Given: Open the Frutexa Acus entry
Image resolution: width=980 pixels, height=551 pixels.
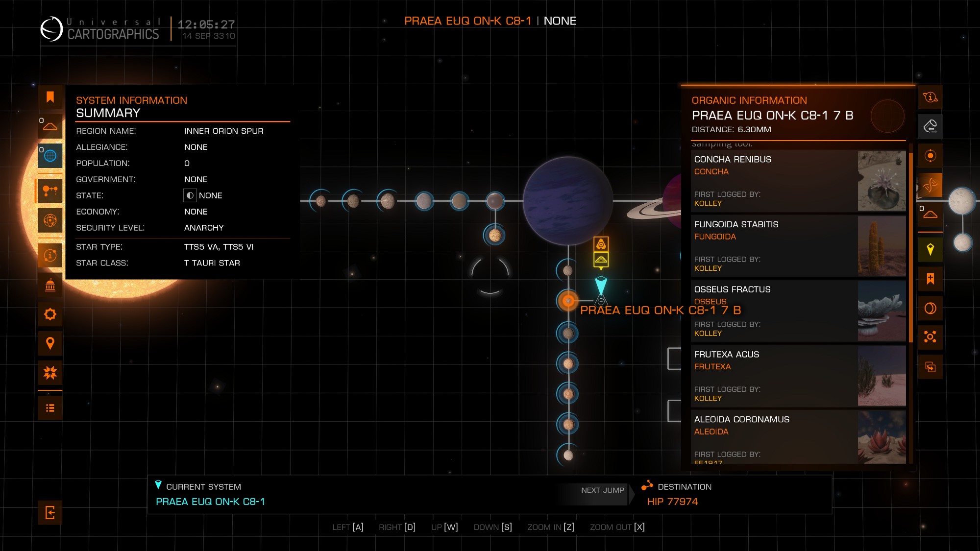Looking at the screenshot, I should [x=798, y=376].
